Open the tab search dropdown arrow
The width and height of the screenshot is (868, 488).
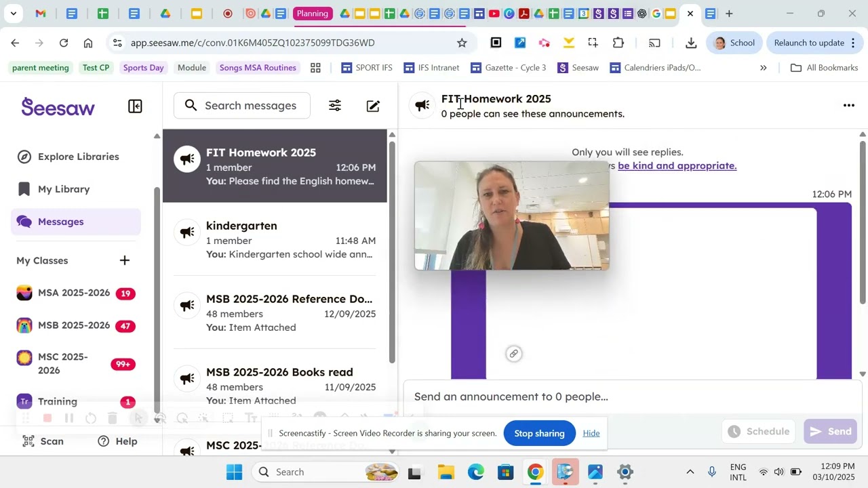(x=13, y=14)
